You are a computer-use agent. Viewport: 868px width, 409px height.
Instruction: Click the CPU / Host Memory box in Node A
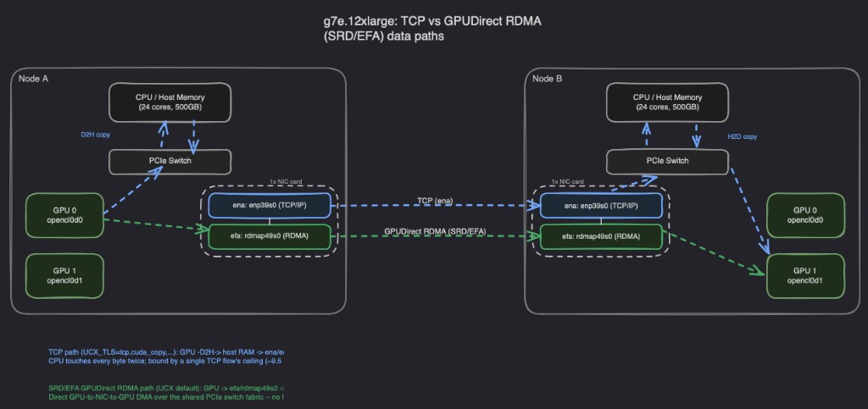[x=170, y=102]
